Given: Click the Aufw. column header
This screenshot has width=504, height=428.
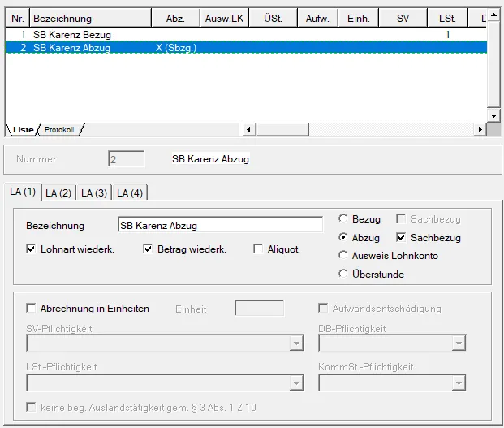Looking at the screenshot, I should point(317,19).
